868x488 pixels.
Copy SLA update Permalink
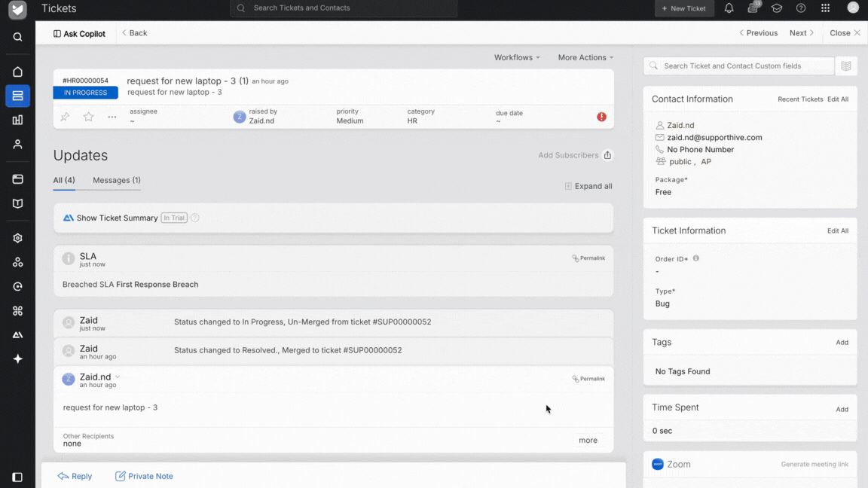588,258
